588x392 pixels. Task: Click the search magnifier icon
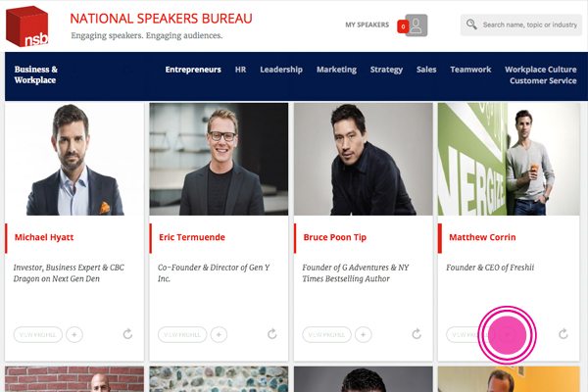(471, 24)
